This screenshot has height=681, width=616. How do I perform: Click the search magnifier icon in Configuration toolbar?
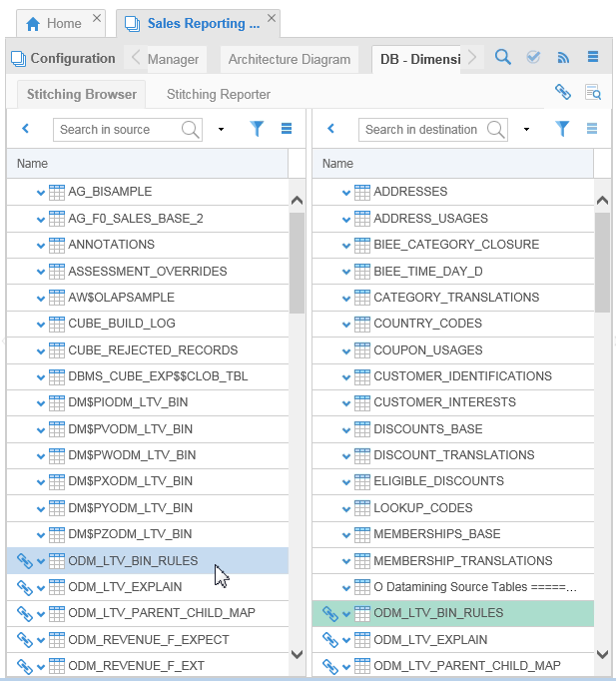(503, 57)
